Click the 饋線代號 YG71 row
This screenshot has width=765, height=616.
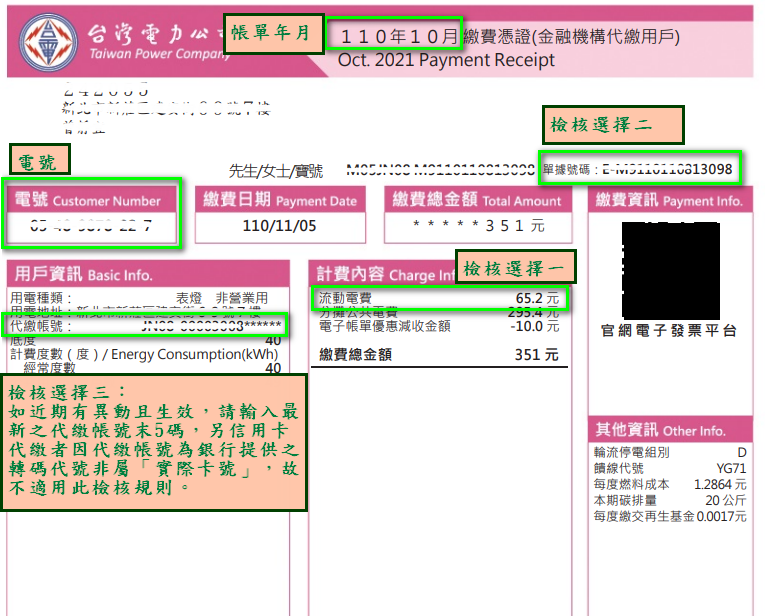[x=670, y=469]
